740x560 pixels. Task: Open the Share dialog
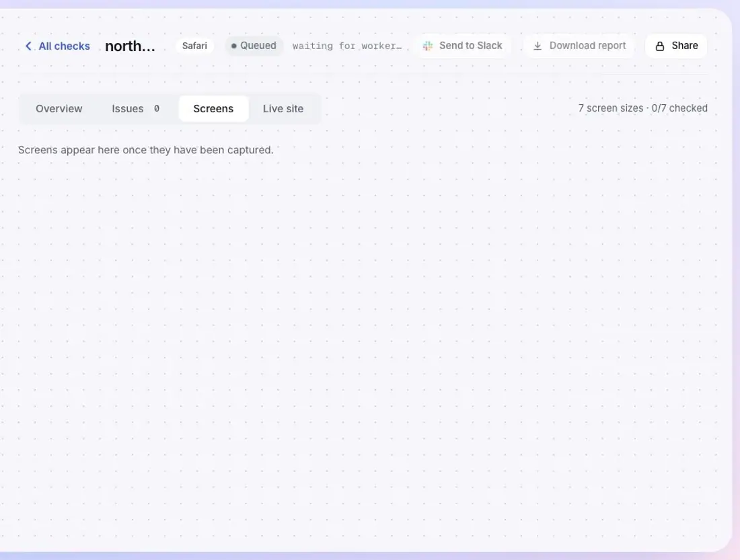click(676, 46)
